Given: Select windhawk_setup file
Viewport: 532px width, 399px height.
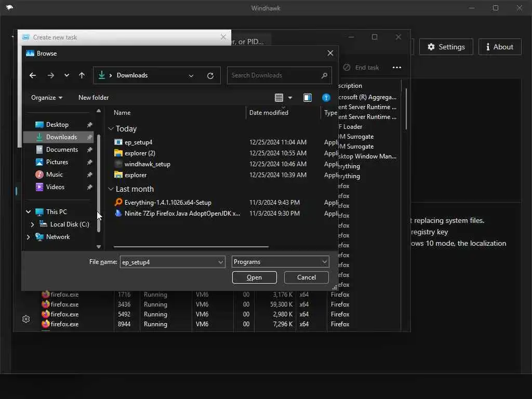Looking at the screenshot, I should click(x=147, y=164).
